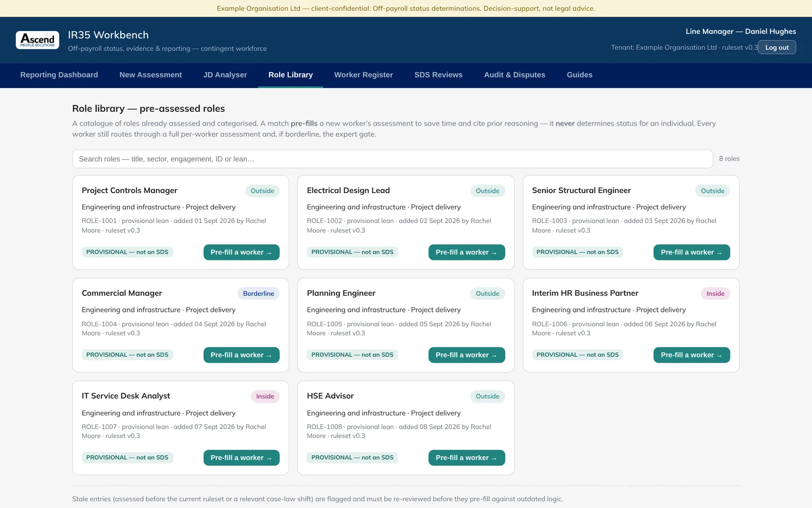Open the Reporting Dashboard tab
Image resolution: width=812 pixels, height=508 pixels.
(x=59, y=75)
